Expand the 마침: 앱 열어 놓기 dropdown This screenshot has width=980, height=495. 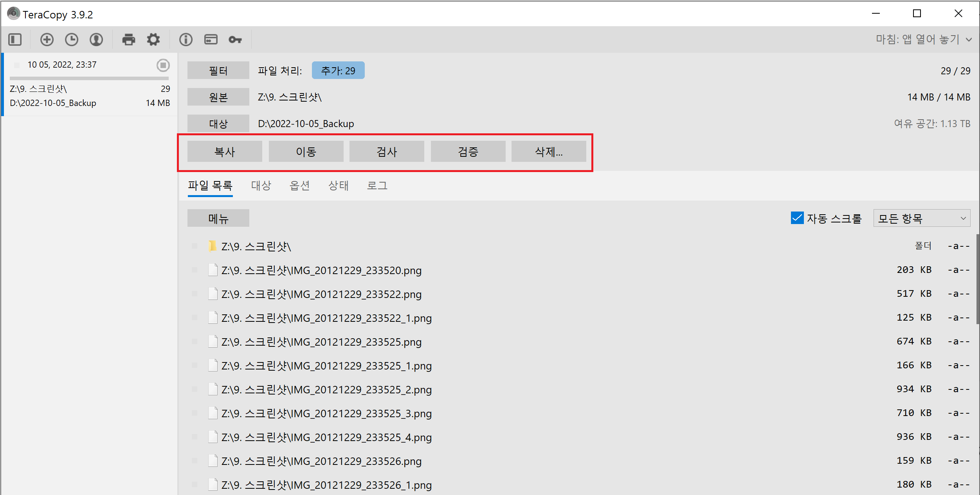[924, 39]
